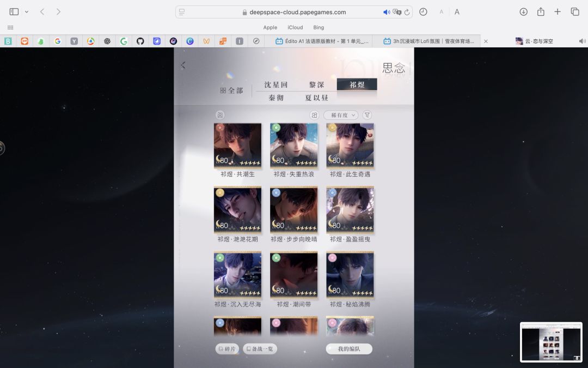Switch to the Édito A1 法语原版教材 tab

coord(322,41)
